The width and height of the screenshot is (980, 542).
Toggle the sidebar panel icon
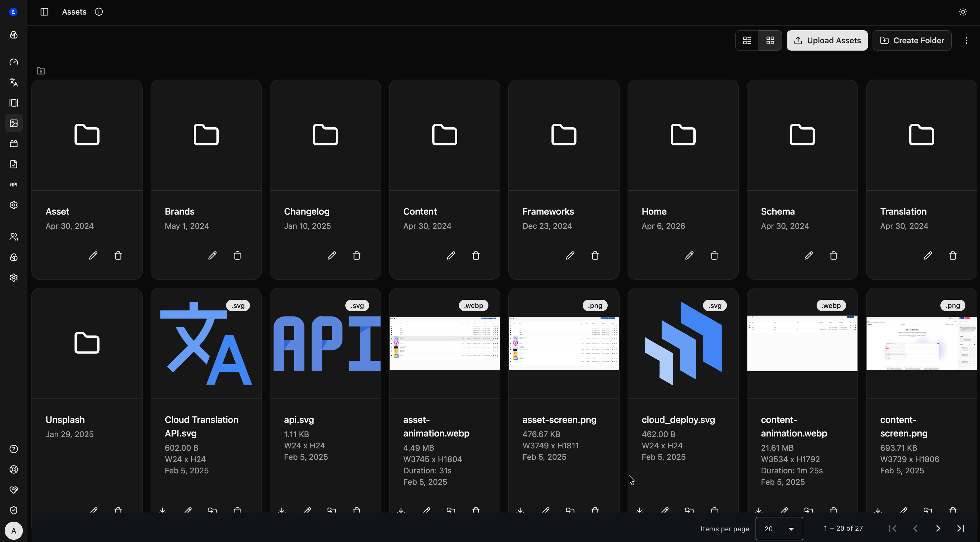pyautogui.click(x=44, y=12)
